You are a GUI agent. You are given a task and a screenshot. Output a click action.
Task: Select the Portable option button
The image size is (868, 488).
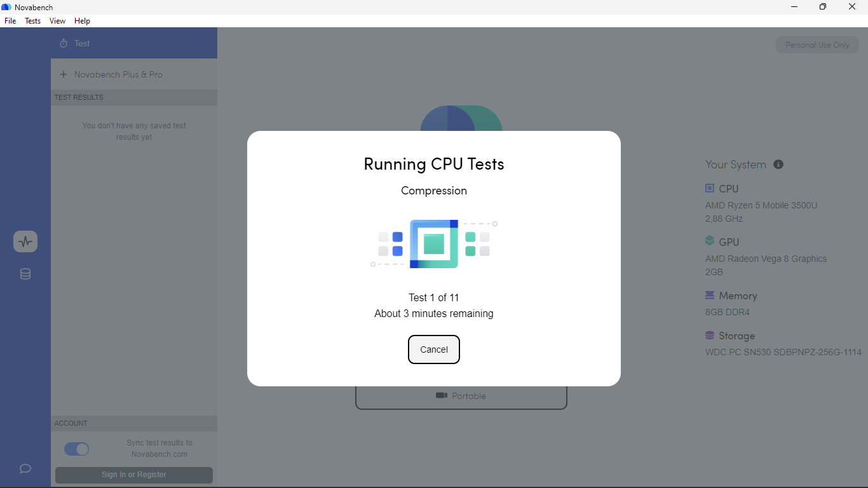point(461,396)
